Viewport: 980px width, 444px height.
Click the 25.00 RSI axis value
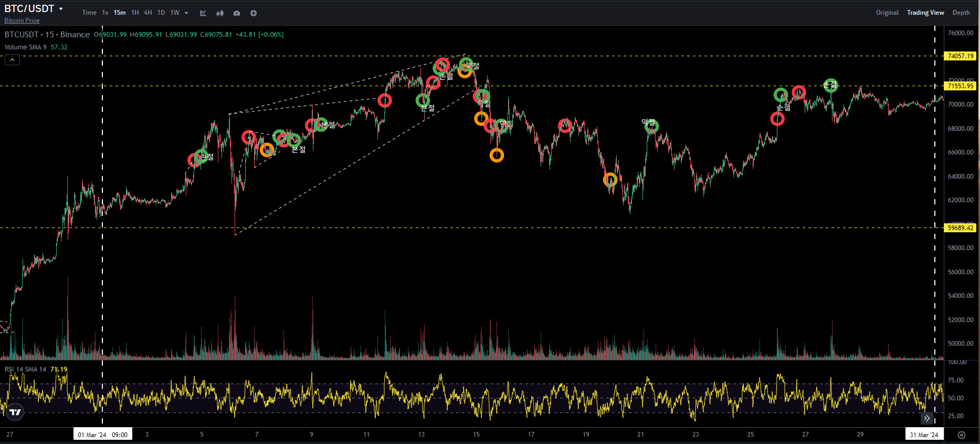click(x=955, y=416)
